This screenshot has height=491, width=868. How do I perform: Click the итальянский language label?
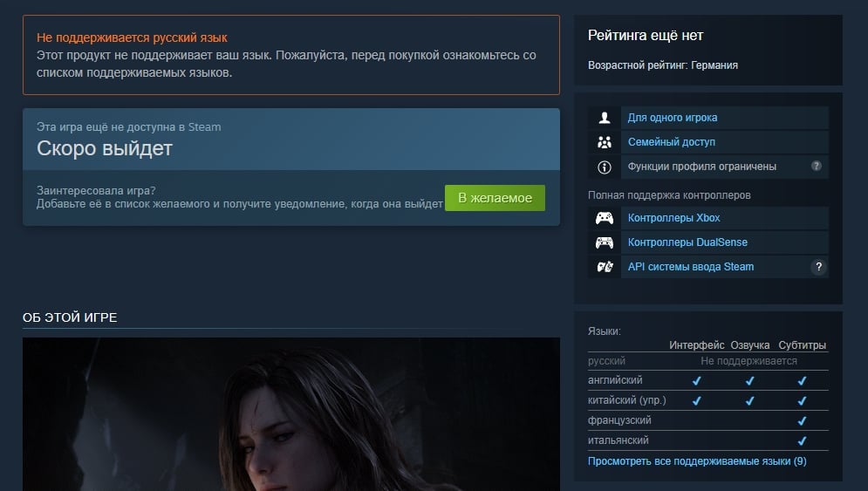click(619, 440)
